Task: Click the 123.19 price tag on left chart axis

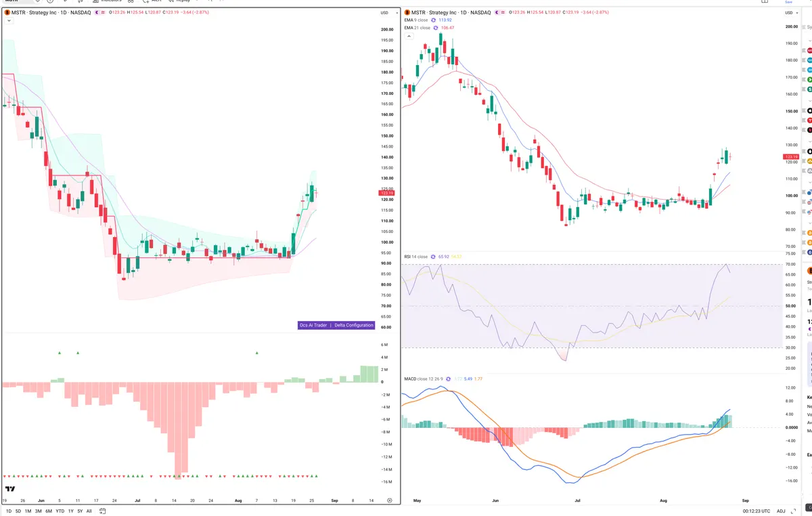Action: [388, 193]
